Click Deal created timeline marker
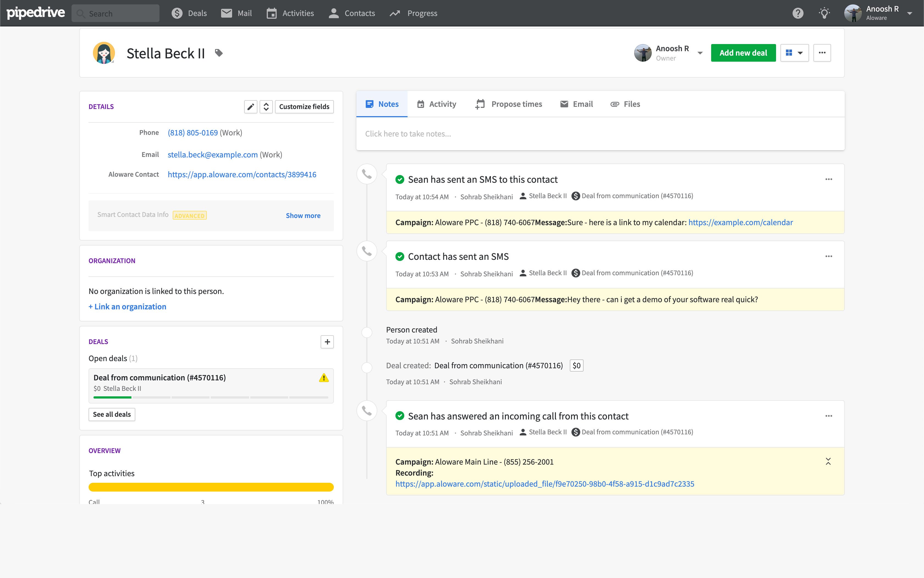Viewport: 924px width, 578px height. click(x=367, y=367)
